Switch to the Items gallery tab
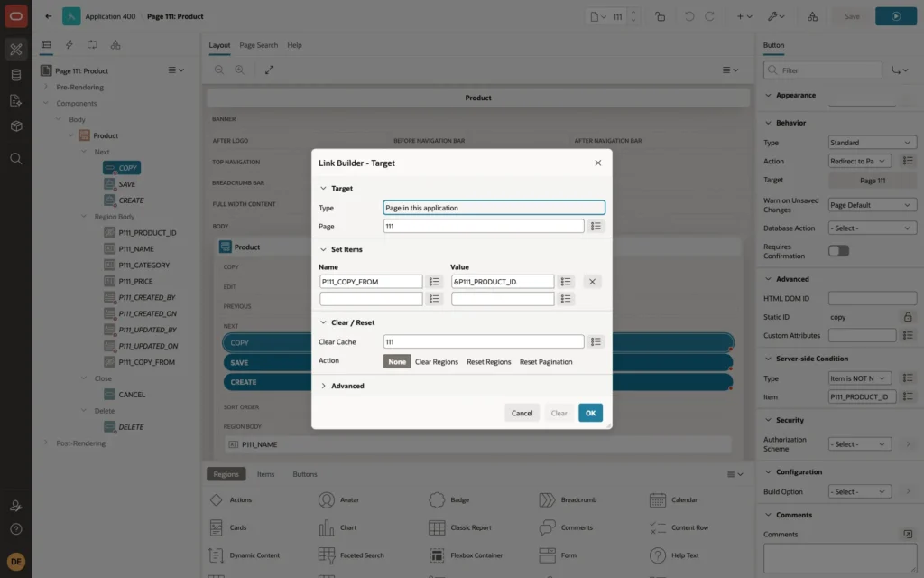924x578 pixels. (x=265, y=474)
